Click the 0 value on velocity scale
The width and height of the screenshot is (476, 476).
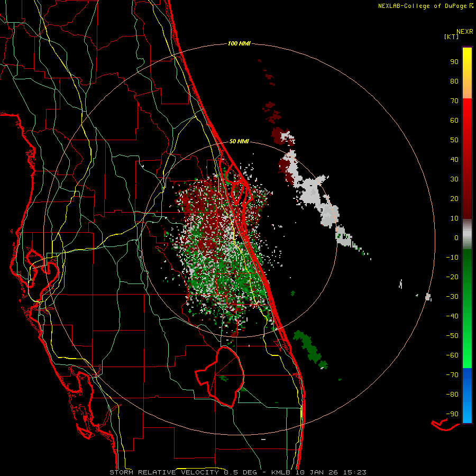coord(456,238)
